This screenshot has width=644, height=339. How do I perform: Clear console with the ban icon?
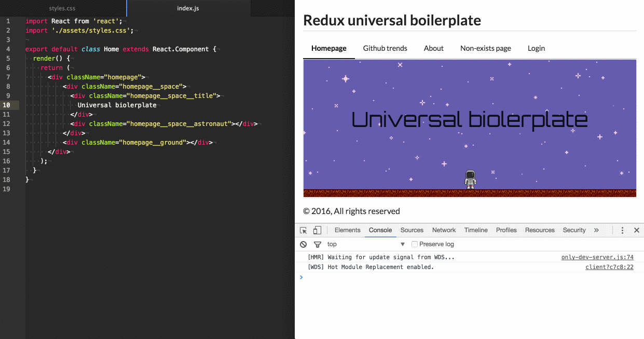coord(304,244)
